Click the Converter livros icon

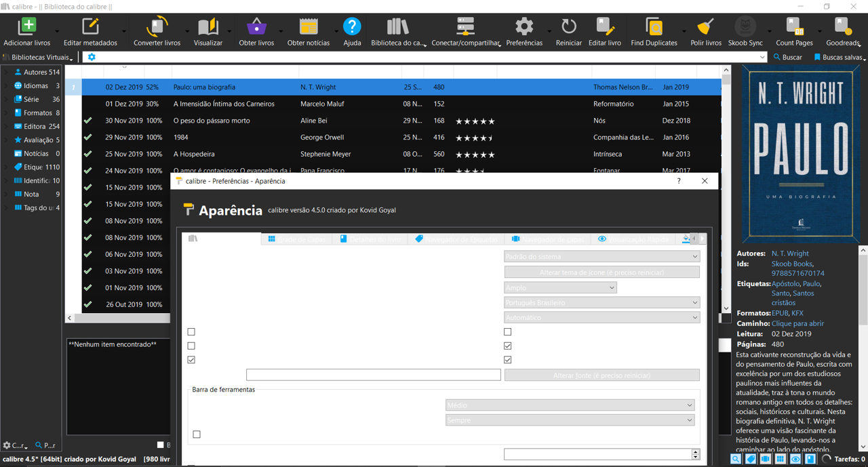pyautogui.click(x=157, y=27)
